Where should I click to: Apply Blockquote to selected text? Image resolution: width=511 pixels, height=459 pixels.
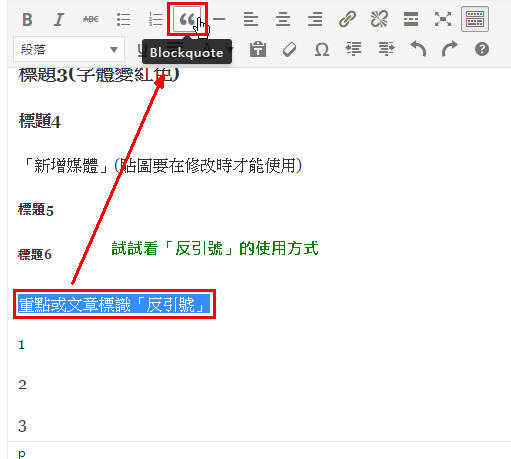(187, 19)
